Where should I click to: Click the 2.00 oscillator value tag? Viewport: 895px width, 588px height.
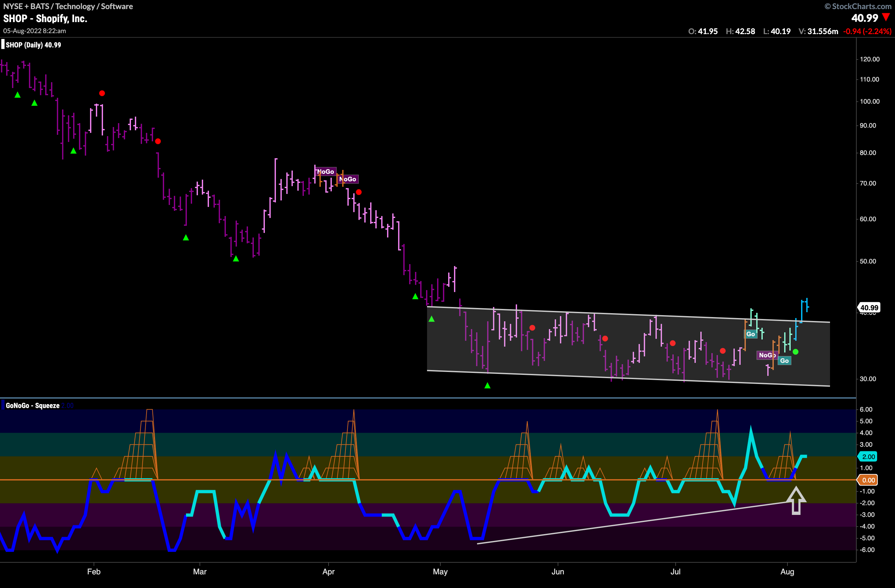click(x=868, y=456)
